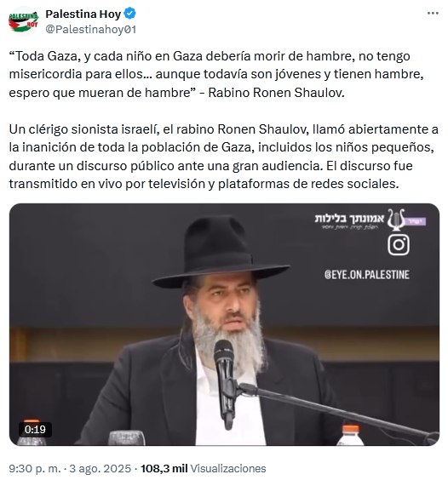Click the 0:19 video duration badge
The image size is (448, 480).
click(35, 430)
